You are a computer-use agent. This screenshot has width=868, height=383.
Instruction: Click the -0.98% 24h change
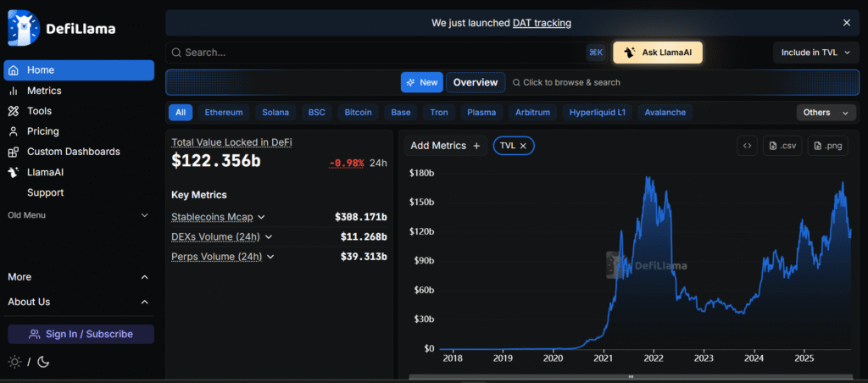(347, 163)
